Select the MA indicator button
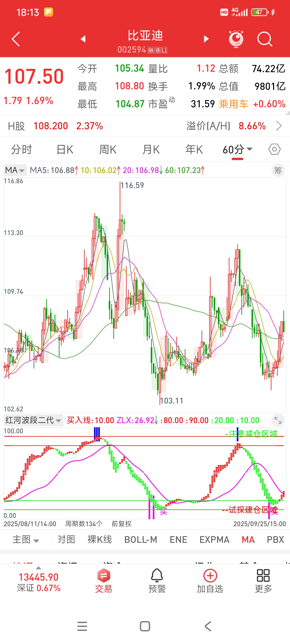Viewport: 290px width, 644px height. pyautogui.click(x=248, y=539)
